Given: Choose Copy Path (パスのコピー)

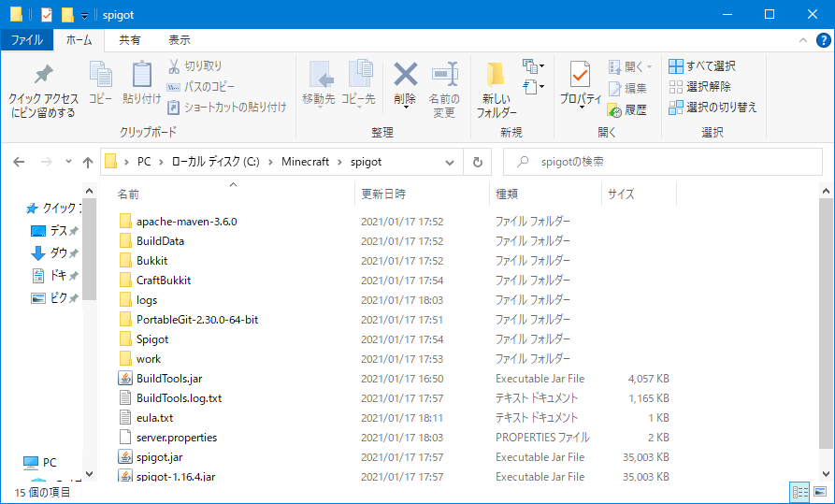Looking at the screenshot, I should point(201,87).
